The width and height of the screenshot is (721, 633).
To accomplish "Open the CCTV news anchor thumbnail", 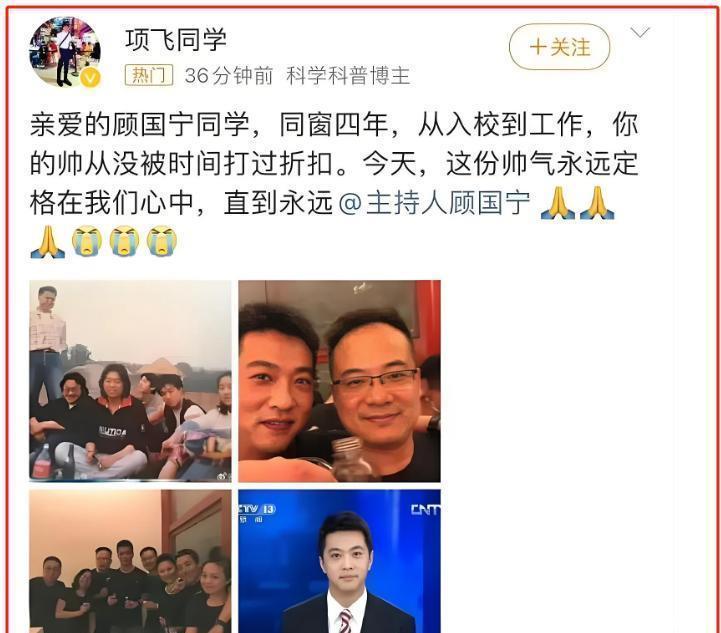I will click(x=339, y=561).
